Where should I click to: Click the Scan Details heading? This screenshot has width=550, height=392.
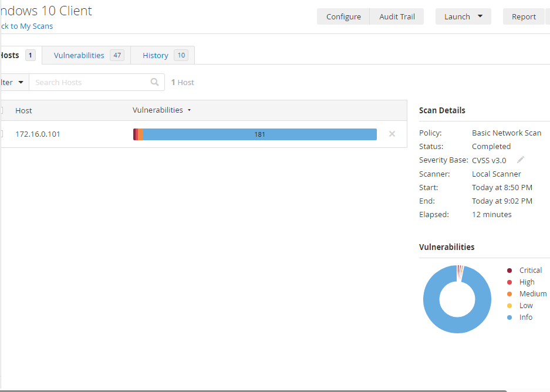pos(442,110)
